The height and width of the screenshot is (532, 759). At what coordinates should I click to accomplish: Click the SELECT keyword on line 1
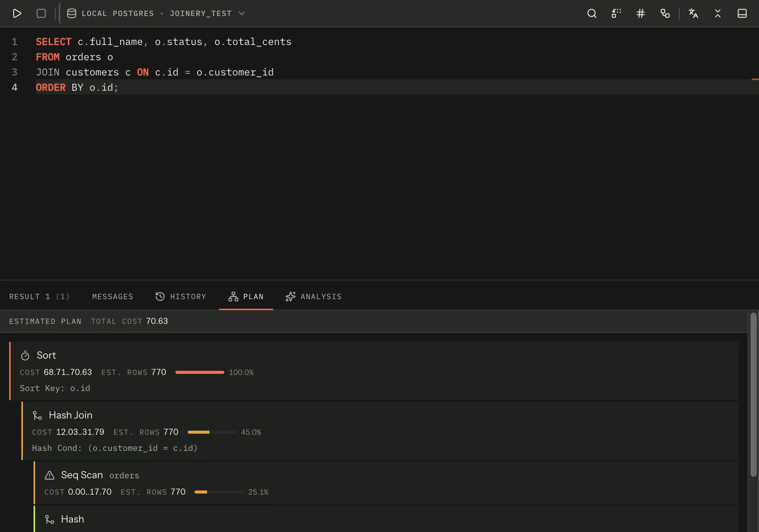[x=54, y=42]
